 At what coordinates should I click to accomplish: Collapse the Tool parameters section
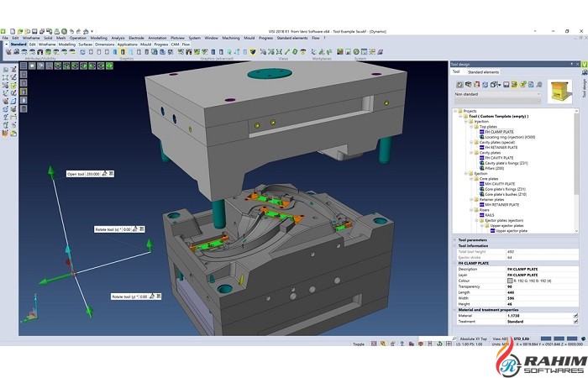(x=454, y=239)
